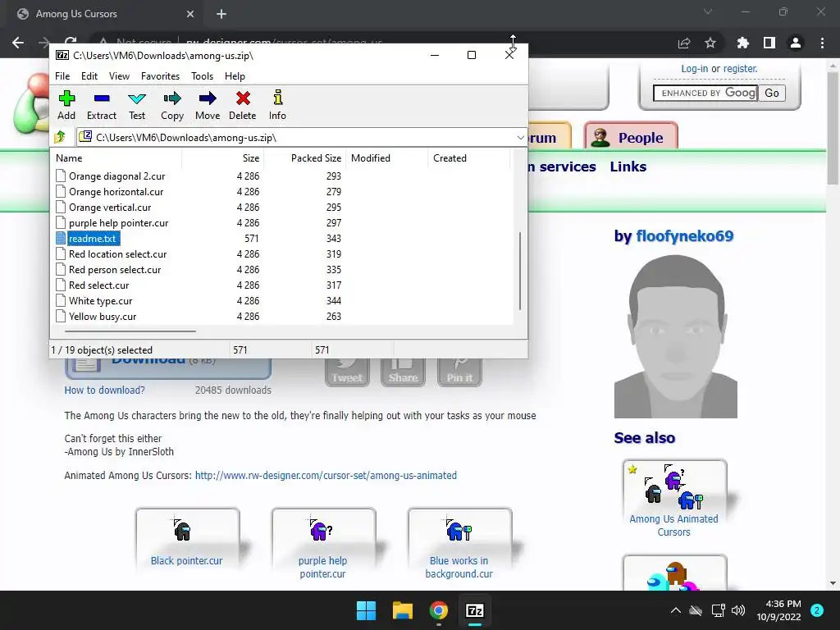This screenshot has height=630, width=840.
Task: Run Test from the 7-Zip toolbar
Action: point(137,98)
